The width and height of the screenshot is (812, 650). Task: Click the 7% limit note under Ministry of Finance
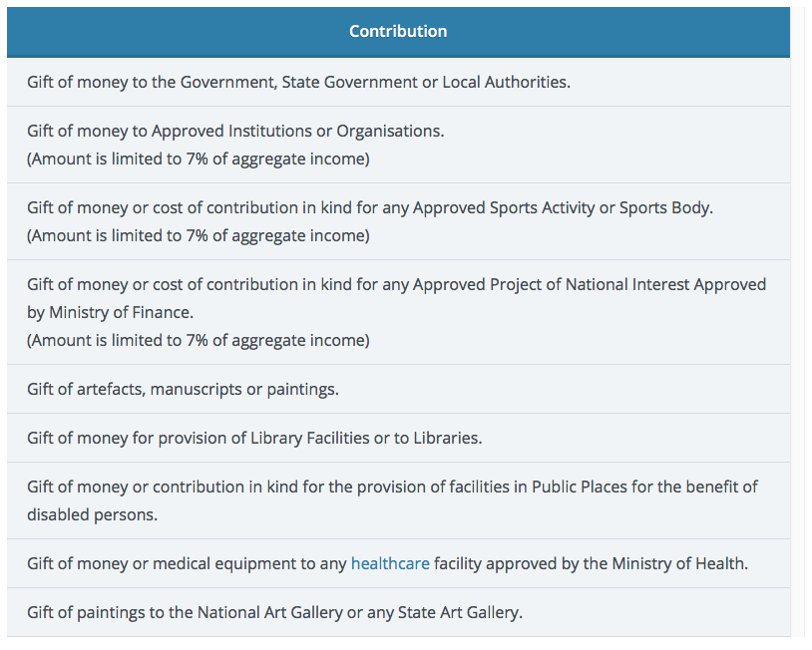click(199, 341)
